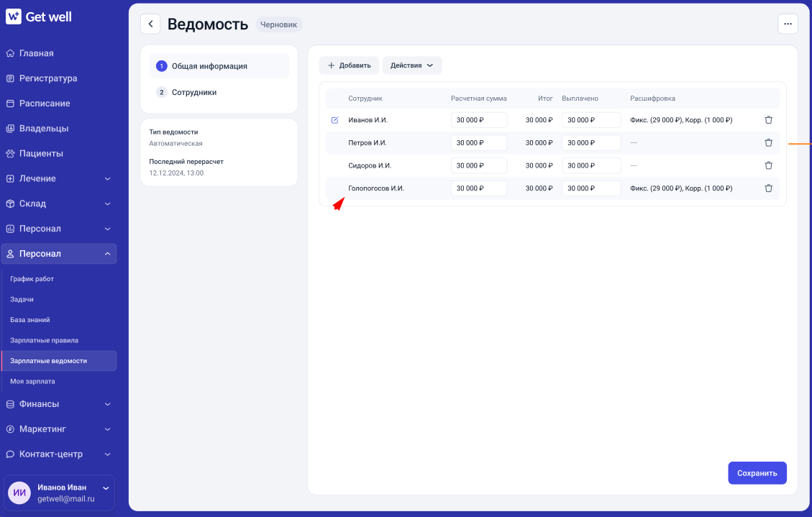Click the Добавить button

tap(349, 65)
